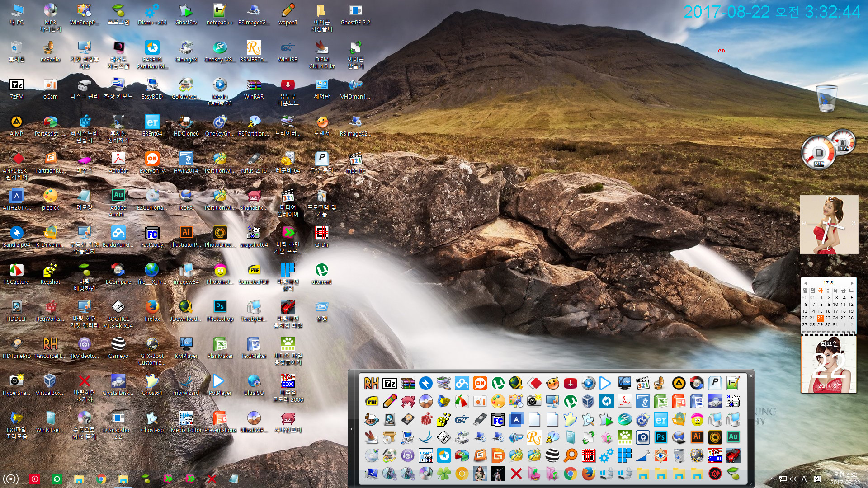Show hidden system tray icons
868x488 pixels.
[772, 479]
